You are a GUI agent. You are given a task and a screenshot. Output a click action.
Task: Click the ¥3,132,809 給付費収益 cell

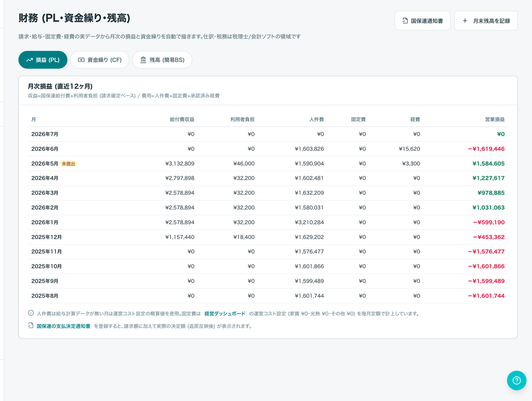click(180, 164)
